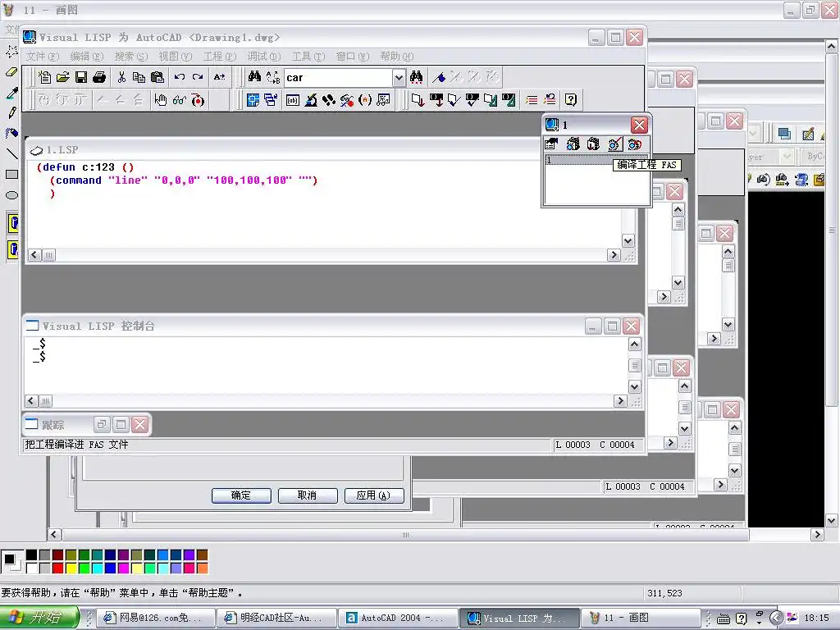Undo the last edit in Visual LISP

(180, 77)
